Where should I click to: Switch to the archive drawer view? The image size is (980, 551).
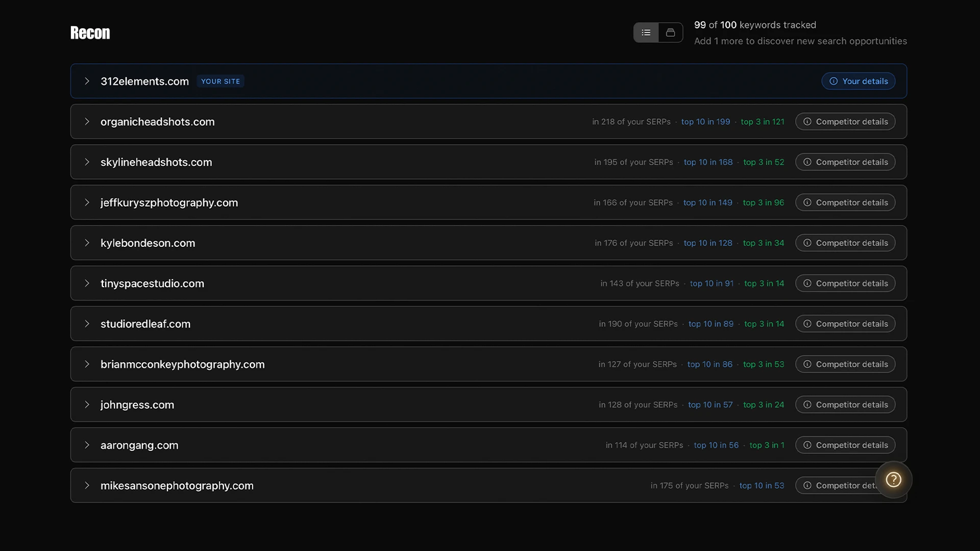point(670,32)
